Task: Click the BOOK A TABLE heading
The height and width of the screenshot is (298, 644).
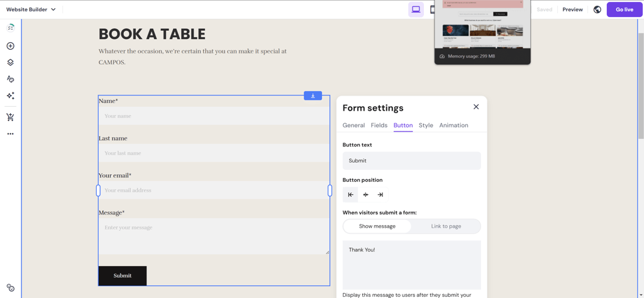Action: click(x=152, y=34)
